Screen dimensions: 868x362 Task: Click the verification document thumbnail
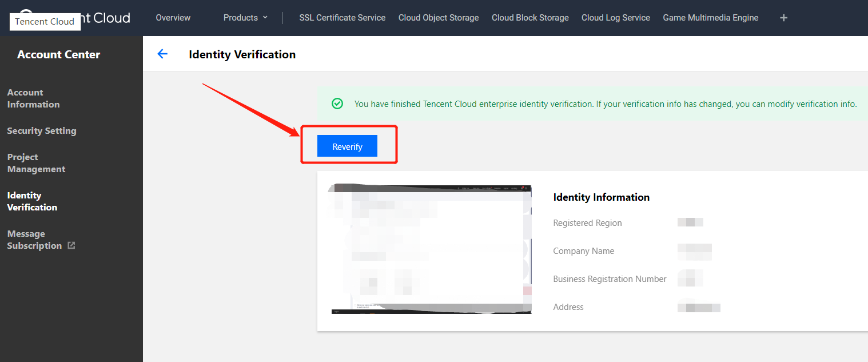(x=431, y=249)
